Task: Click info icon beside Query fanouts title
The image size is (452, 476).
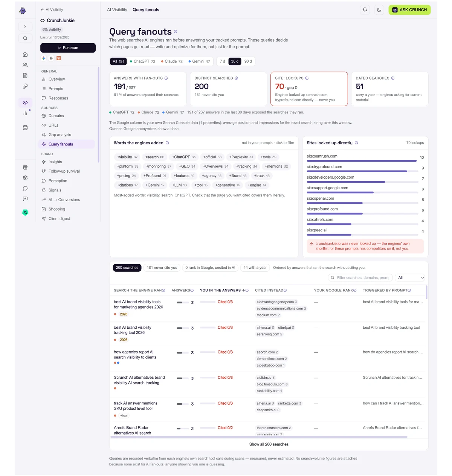Action: (176, 32)
